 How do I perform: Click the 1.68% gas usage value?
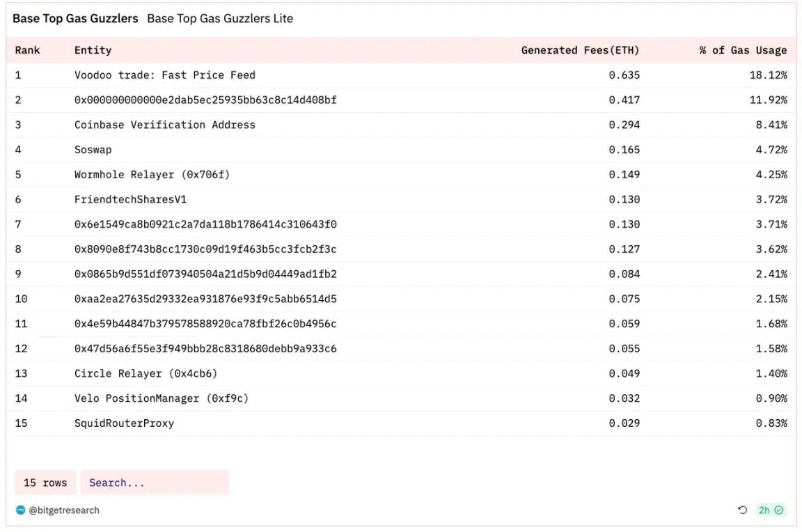tap(771, 324)
